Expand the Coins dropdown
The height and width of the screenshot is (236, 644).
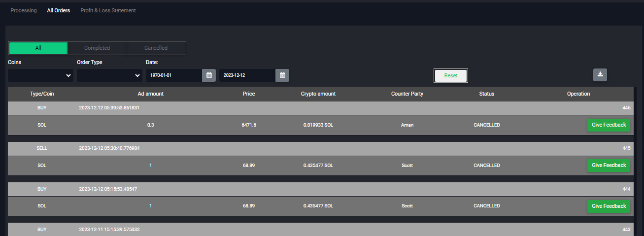point(40,75)
